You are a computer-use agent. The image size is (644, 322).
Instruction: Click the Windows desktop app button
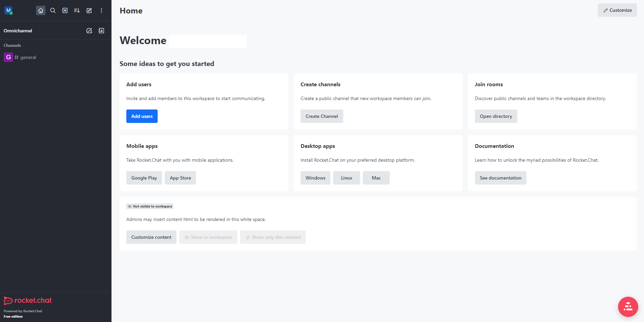tap(315, 178)
